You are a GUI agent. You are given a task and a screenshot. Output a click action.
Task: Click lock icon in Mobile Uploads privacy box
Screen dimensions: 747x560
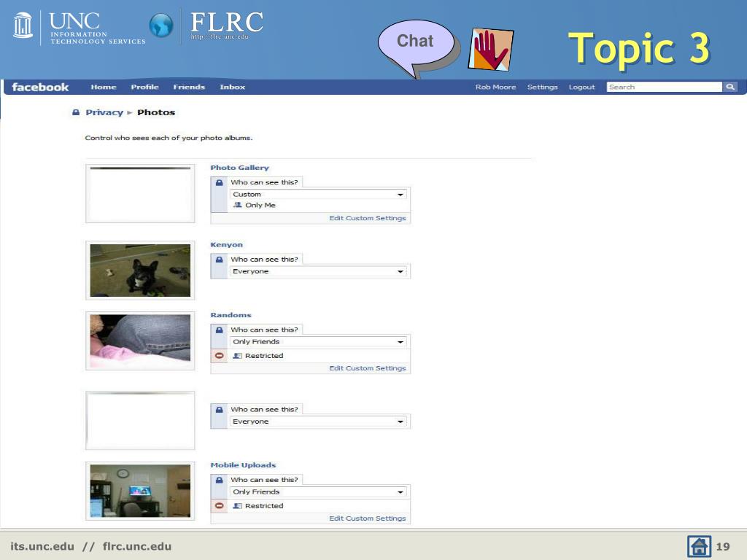pyautogui.click(x=219, y=480)
